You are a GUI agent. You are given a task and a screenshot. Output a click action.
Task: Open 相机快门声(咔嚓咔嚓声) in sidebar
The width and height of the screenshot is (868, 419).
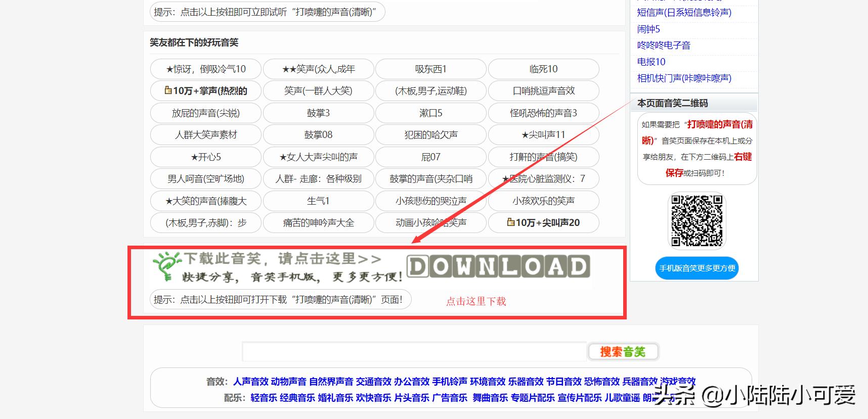pyautogui.click(x=684, y=78)
